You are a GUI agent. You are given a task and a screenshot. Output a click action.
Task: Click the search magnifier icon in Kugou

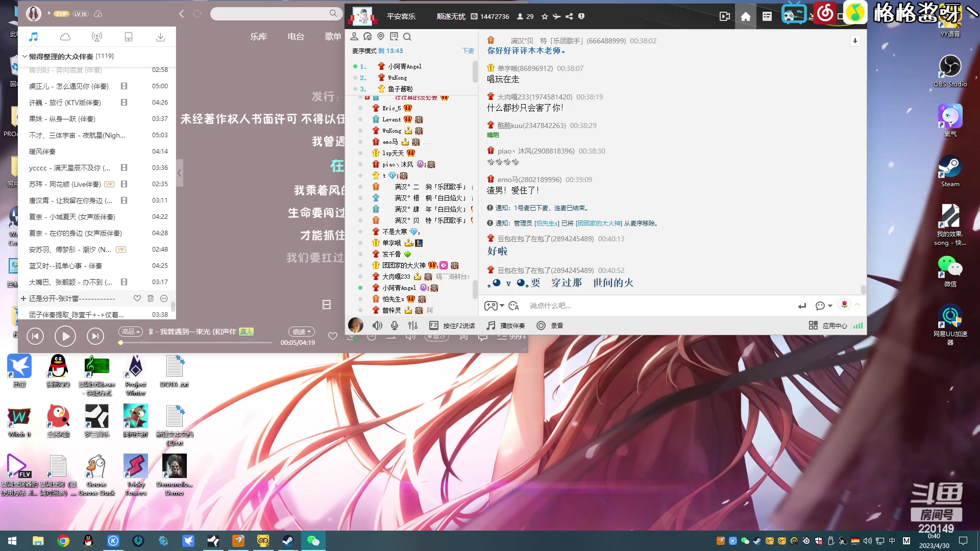point(333,13)
